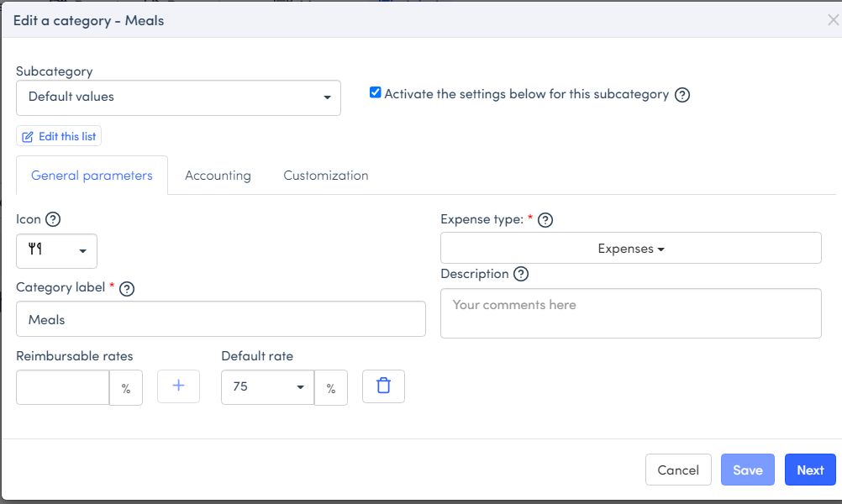
Task: Click the pencil icon on Edit this list
Action: [28, 137]
